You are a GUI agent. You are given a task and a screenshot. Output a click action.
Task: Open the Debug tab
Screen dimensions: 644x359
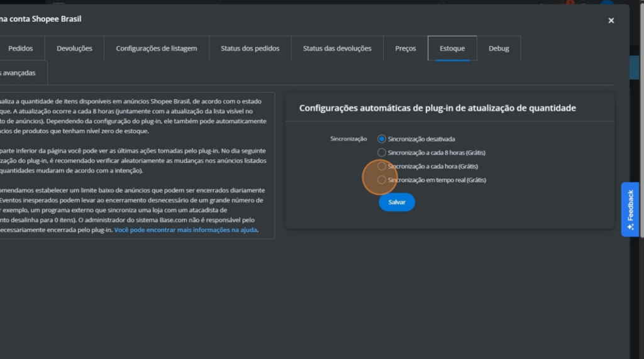point(499,48)
